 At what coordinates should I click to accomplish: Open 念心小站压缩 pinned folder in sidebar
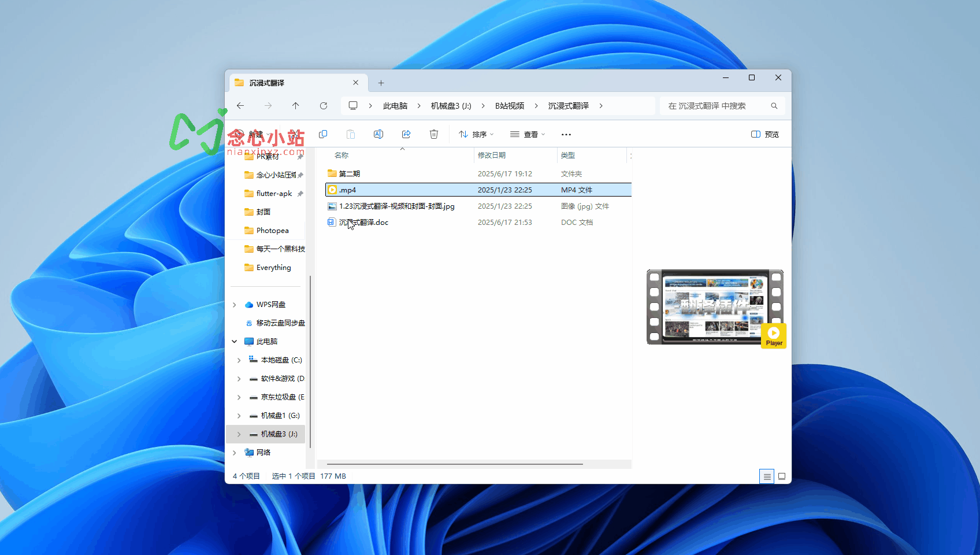273,175
